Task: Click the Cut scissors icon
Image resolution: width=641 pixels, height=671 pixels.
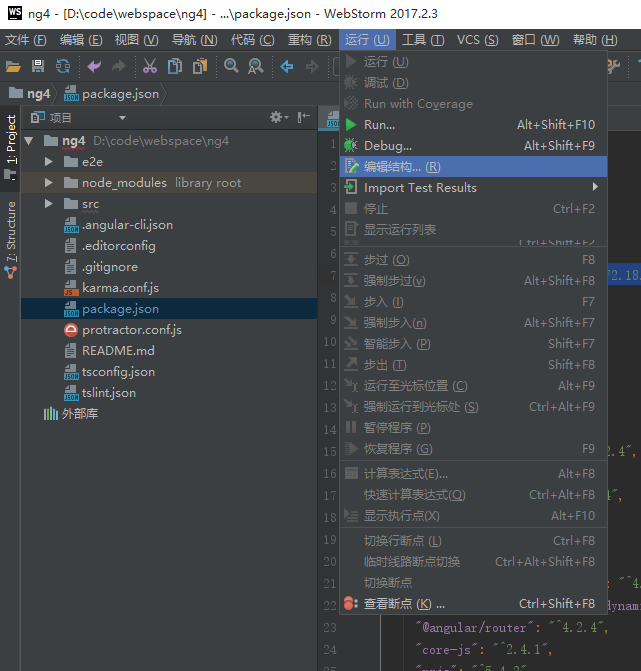Action: 149,66
